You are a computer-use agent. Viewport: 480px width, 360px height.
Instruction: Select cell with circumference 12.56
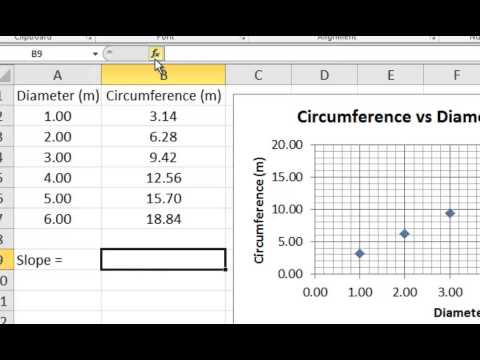163,178
